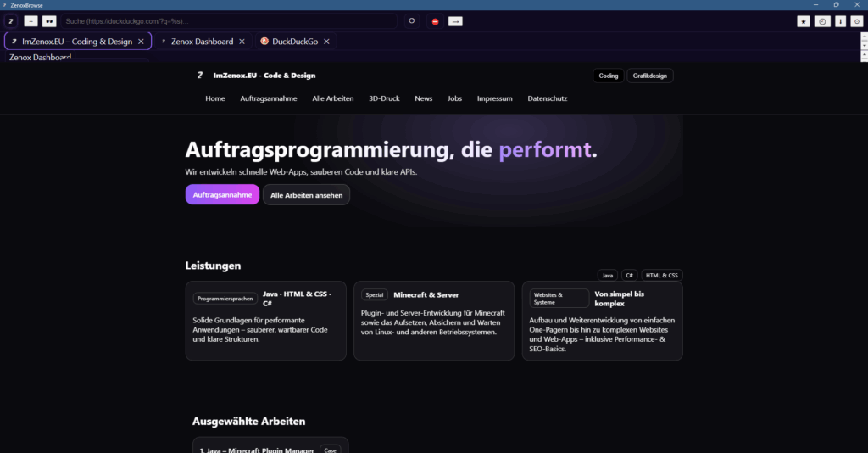Image resolution: width=868 pixels, height=453 pixels.
Task: Click the Alle Arbeiten ansehen button
Action: pos(306,195)
